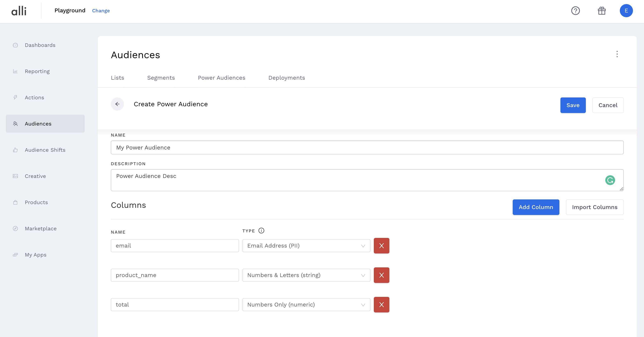Remove the total column row
The image size is (644, 337).
pos(381,304)
